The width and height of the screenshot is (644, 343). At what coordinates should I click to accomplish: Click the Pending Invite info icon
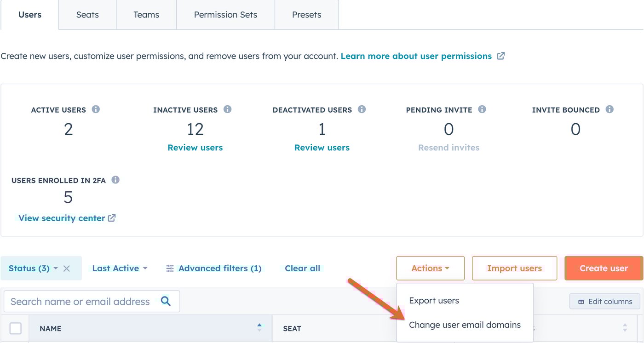[482, 109]
